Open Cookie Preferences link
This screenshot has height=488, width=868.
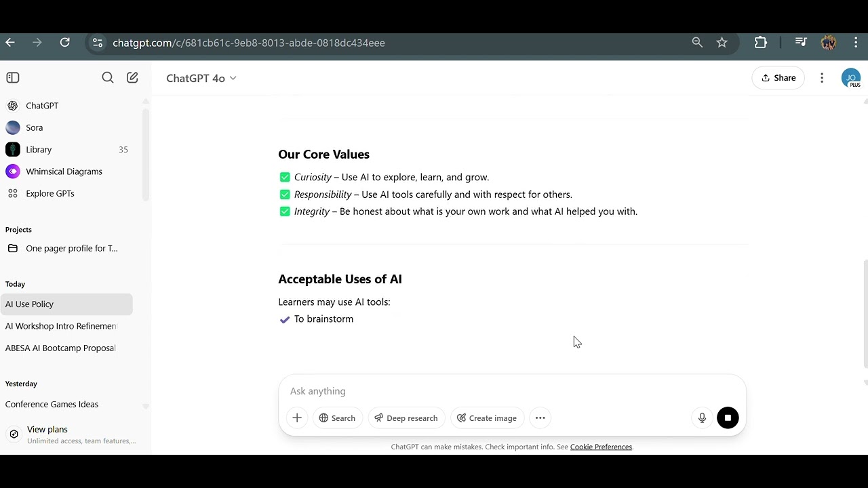[601, 447]
